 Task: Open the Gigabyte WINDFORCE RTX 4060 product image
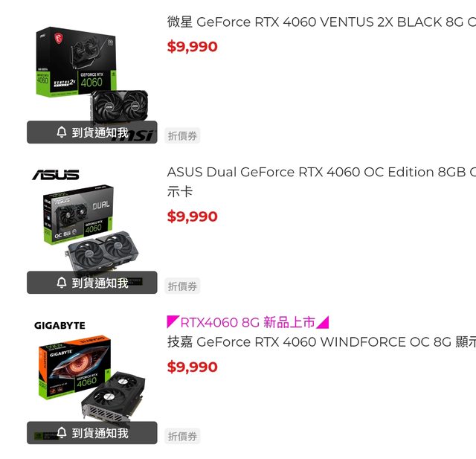(92, 378)
